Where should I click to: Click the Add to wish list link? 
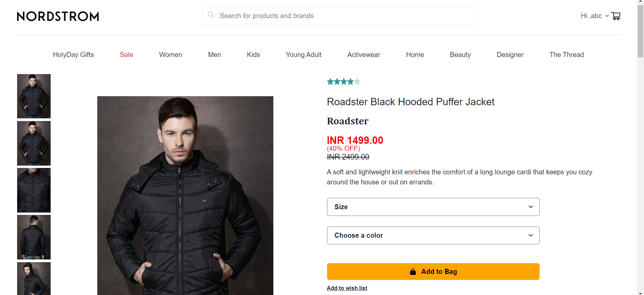tap(347, 288)
